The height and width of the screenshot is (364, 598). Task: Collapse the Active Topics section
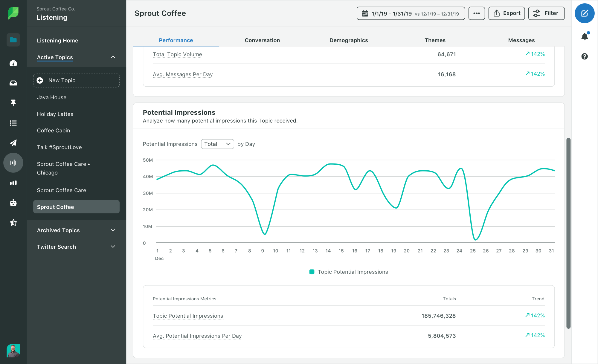[x=113, y=57]
